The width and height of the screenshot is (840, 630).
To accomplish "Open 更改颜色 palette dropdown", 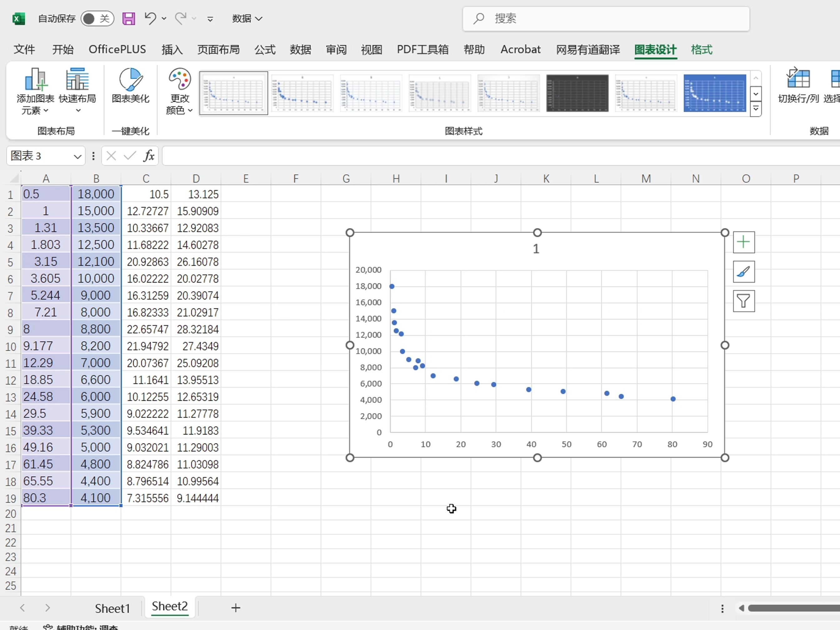I will click(x=180, y=91).
